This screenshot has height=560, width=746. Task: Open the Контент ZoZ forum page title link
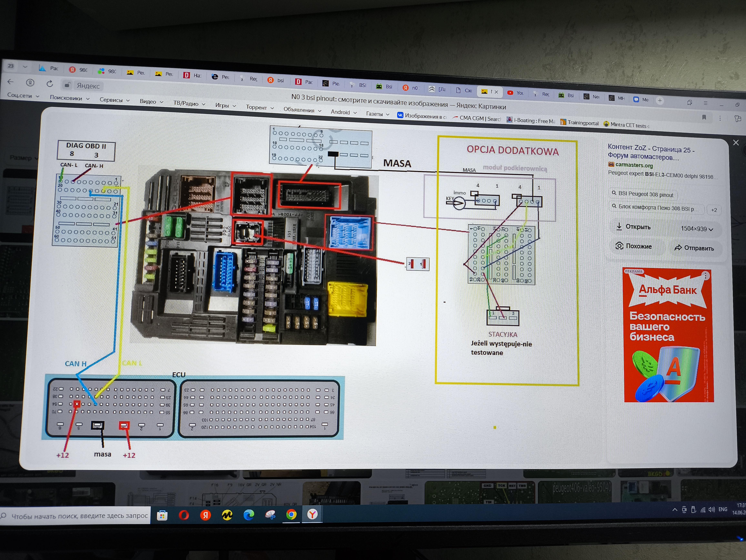coord(651,152)
